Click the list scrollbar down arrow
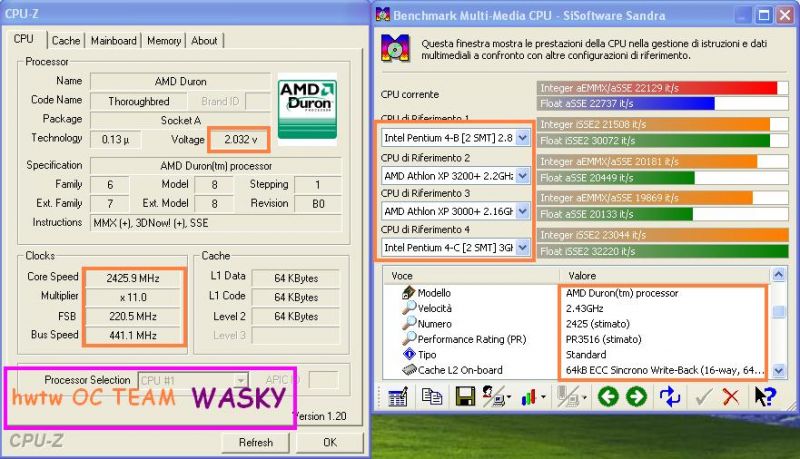This screenshot has height=459, width=800. pyautogui.click(x=779, y=371)
